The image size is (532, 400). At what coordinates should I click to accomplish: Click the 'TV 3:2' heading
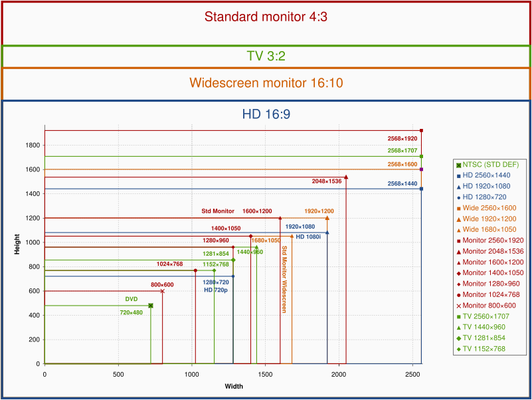[x=266, y=56]
